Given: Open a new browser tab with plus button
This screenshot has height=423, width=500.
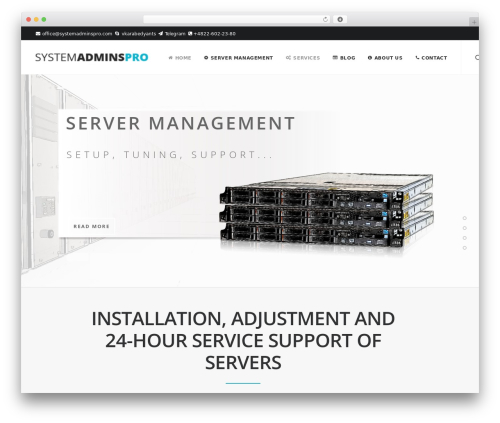Looking at the screenshot, I should [474, 22].
